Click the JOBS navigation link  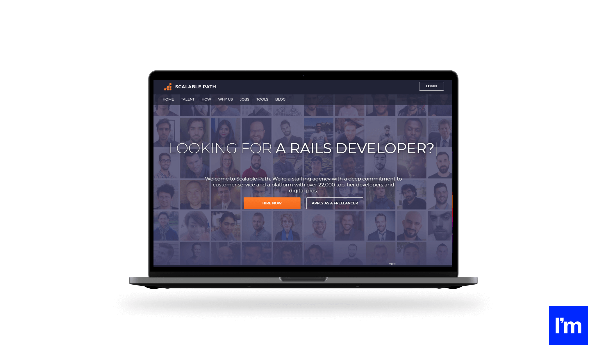pos(244,99)
